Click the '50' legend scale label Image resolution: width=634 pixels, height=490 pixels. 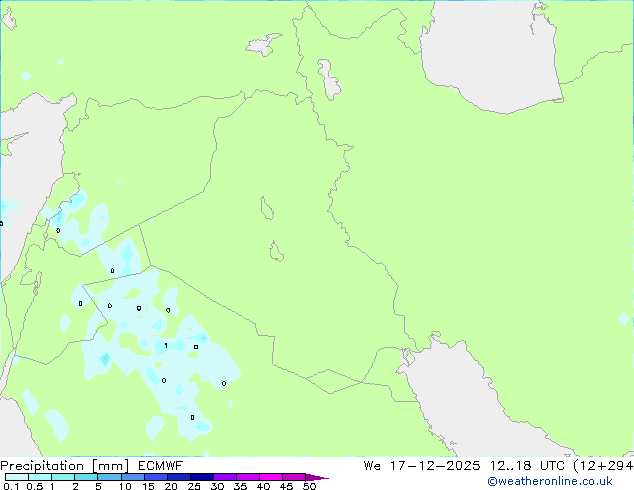click(x=309, y=486)
